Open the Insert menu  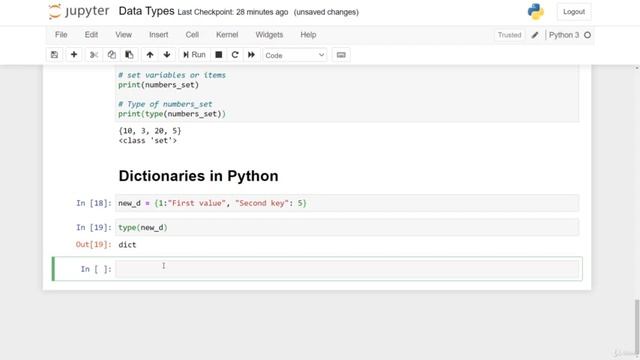click(x=159, y=35)
